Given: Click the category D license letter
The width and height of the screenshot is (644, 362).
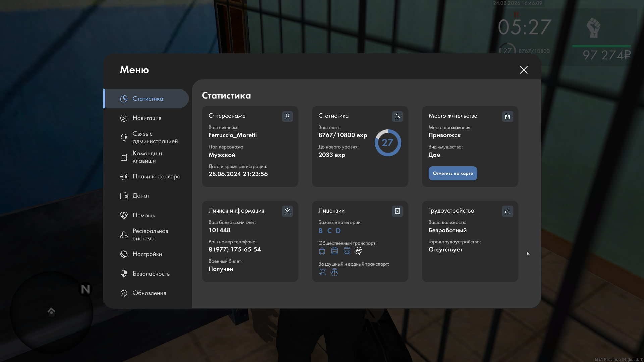Looking at the screenshot, I should click(x=338, y=231).
